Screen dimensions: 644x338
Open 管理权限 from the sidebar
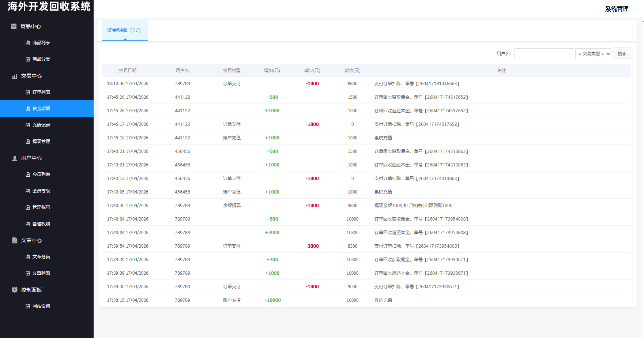[x=41, y=224]
